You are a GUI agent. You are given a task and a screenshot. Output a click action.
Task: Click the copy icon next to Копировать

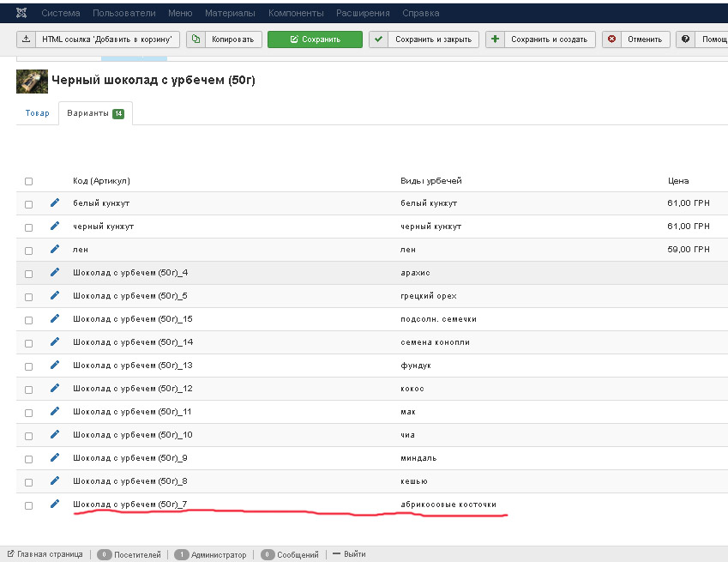(x=196, y=39)
